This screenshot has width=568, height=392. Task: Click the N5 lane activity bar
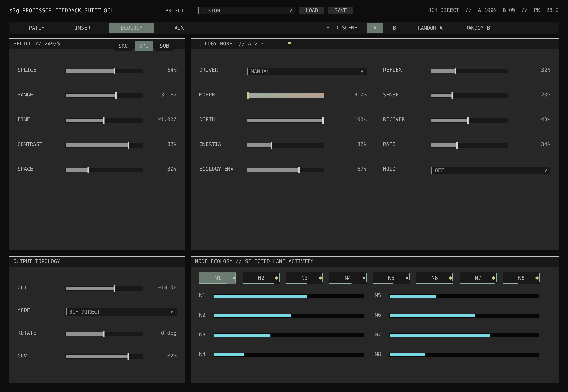point(464,296)
